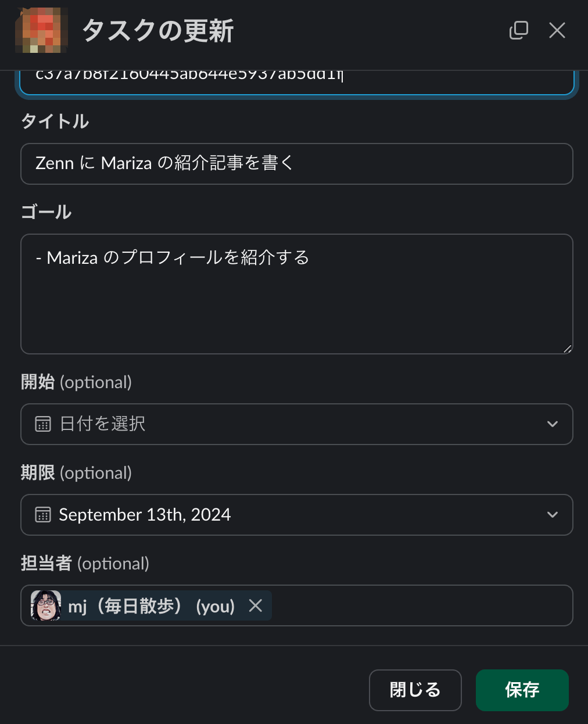Click the app avatar beside タスクの更新
This screenshot has height=724, width=588.
tap(41, 30)
